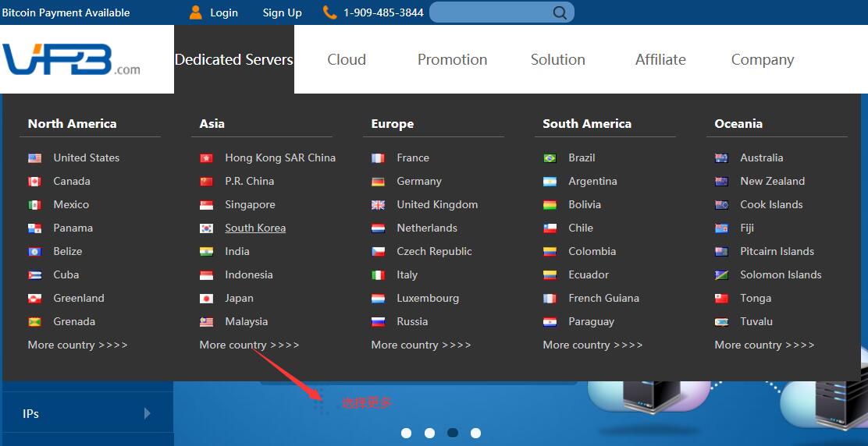This screenshot has height=446, width=868.
Task: Select the second carousel slide dot
Action: pos(429,433)
